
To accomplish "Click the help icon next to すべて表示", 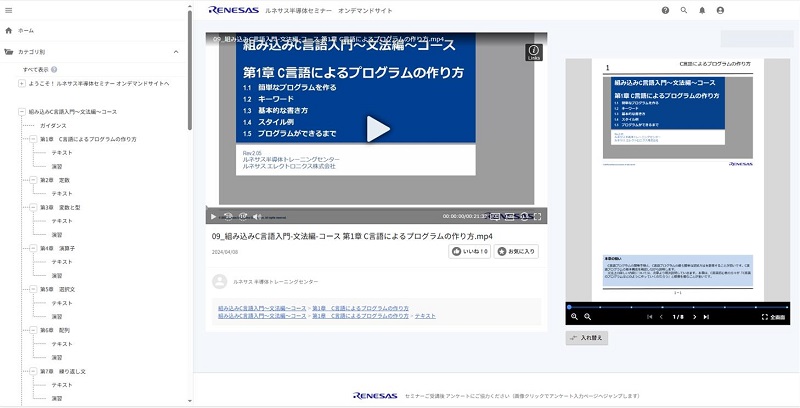I will click(54, 69).
